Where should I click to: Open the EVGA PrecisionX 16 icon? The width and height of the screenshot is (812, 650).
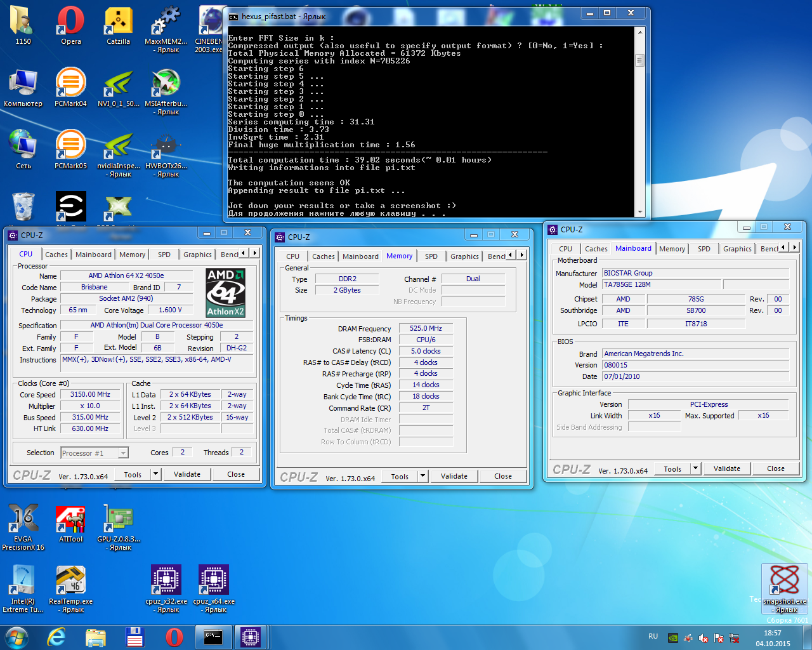pyautogui.click(x=23, y=527)
